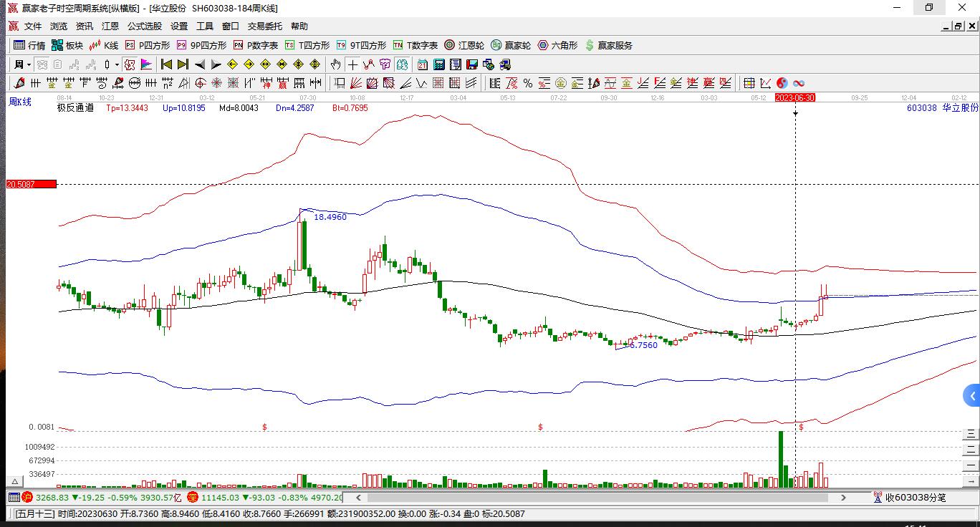Open the 浏览 menu
980x527 pixels.
click(59, 26)
